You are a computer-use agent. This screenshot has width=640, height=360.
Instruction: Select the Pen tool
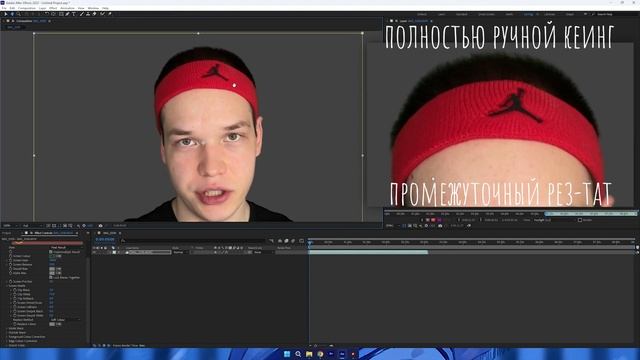tap(67, 14)
